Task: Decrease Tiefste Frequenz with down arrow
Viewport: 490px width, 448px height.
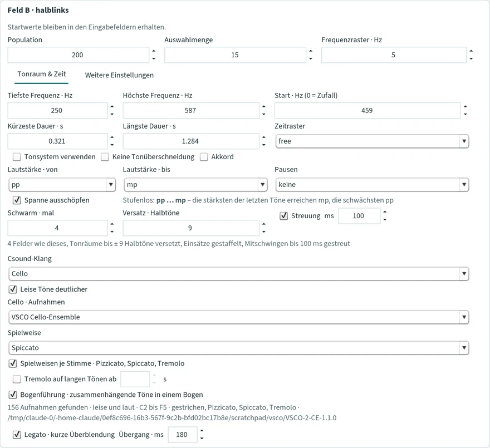Action: click(x=112, y=114)
